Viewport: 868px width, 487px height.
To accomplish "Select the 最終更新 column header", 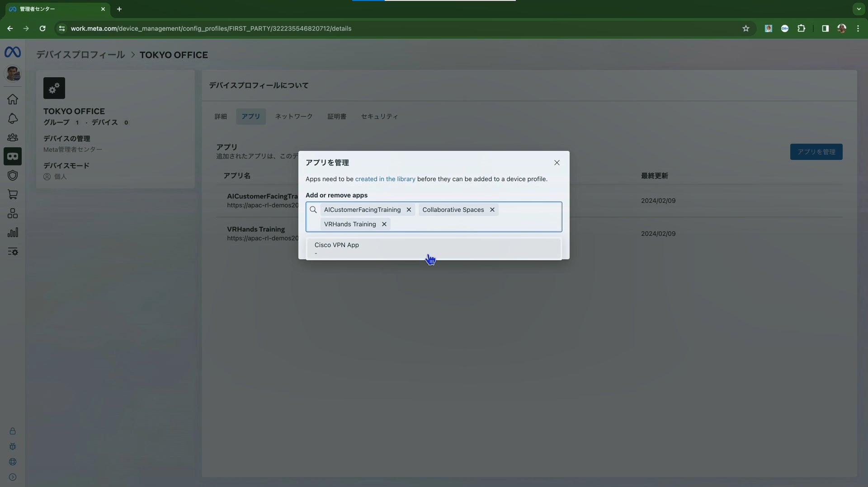I will click(x=655, y=176).
